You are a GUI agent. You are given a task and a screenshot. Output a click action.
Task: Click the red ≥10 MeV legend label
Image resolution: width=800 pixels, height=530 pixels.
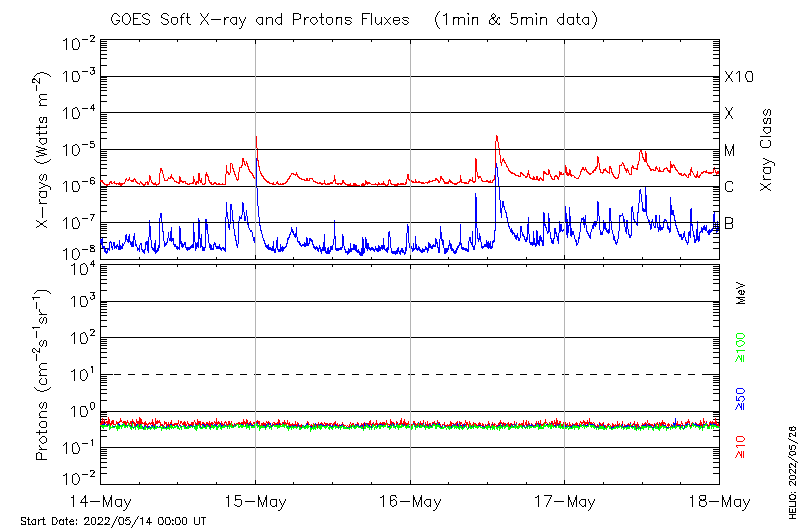point(742,447)
